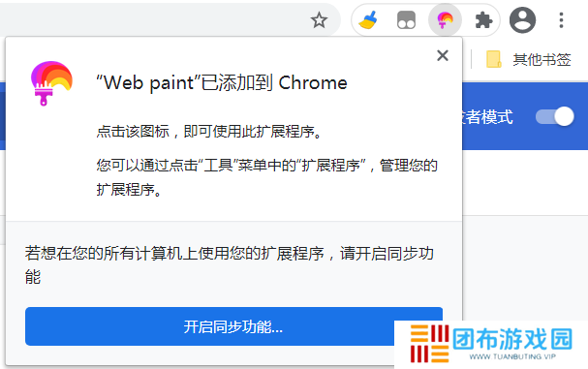Launch the Web paint extension from toolbar
Screen dimensions: 588x369
445,20
